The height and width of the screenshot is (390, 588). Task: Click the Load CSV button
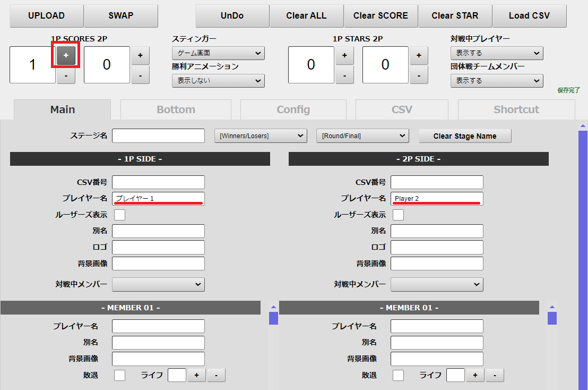coord(529,16)
